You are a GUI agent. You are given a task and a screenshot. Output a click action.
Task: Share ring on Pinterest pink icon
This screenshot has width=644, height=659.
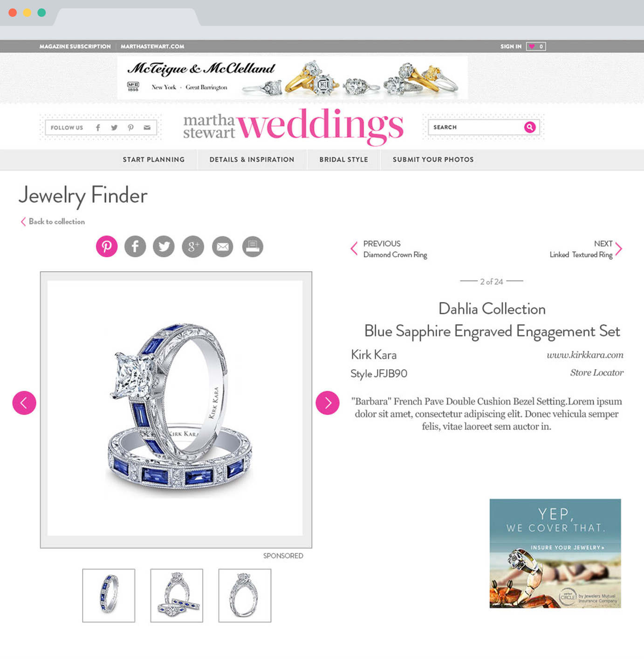[107, 246]
